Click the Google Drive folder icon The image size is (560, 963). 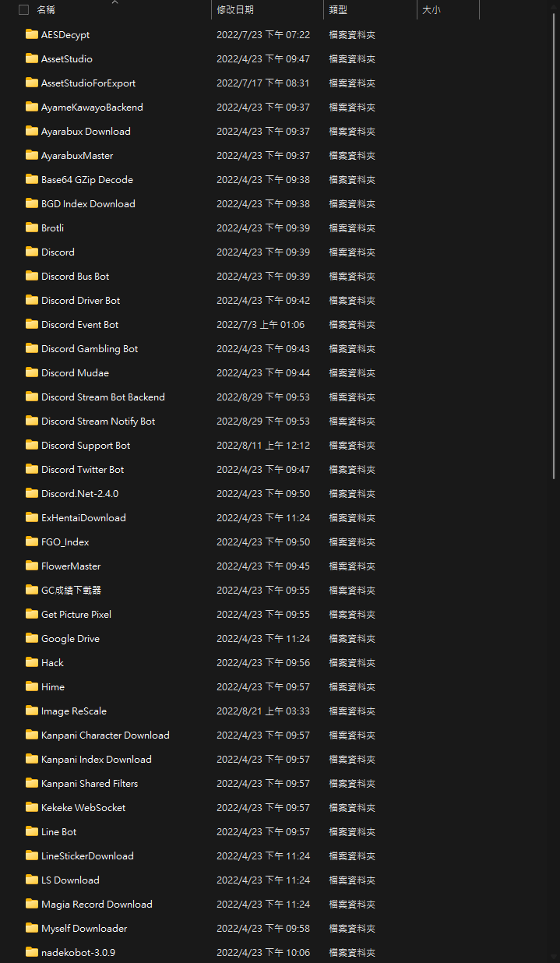[31, 638]
